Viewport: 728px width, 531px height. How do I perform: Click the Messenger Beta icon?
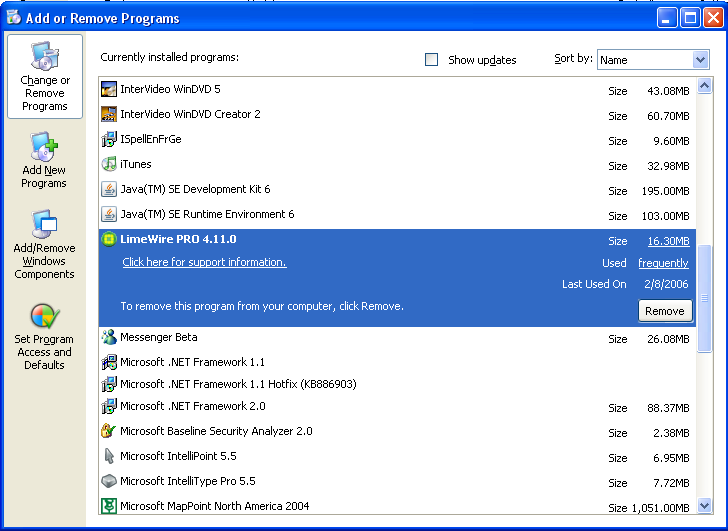click(x=110, y=337)
